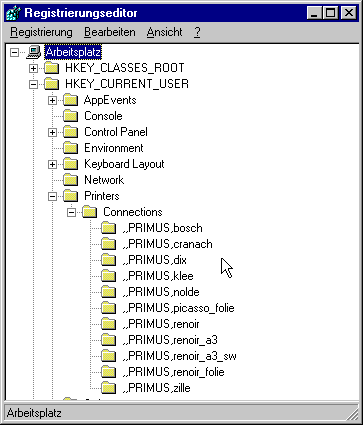The height and width of the screenshot is (425, 363).
Task: Minimize the Registrierungseditor window
Action: [x=314, y=13]
